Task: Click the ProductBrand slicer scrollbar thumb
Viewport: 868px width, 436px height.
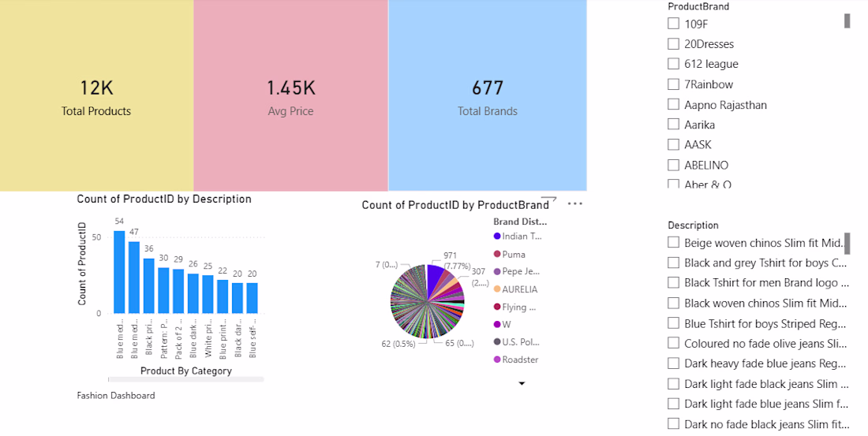Action: click(x=847, y=20)
